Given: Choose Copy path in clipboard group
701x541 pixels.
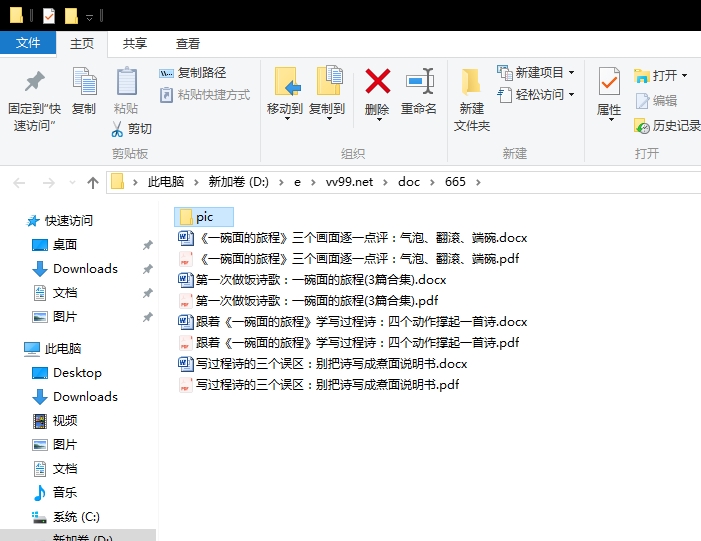Looking at the screenshot, I should point(193,73).
